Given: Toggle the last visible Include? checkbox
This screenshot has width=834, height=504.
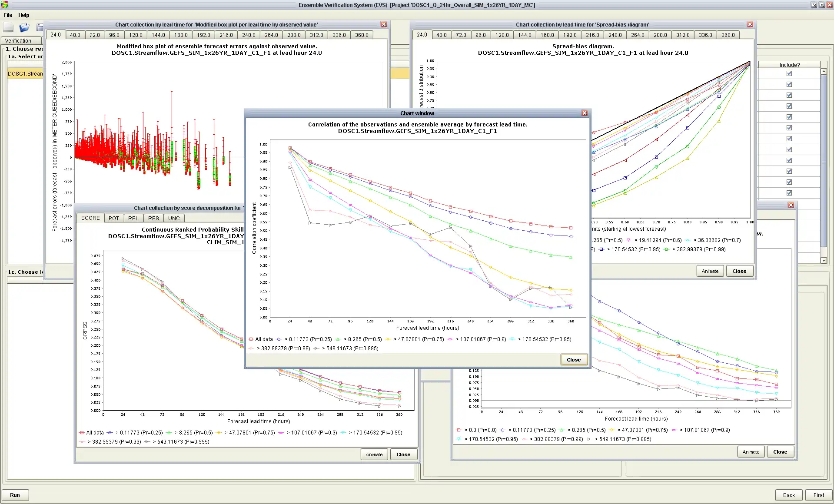Looking at the screenshot, I should (x=789, y=193).
